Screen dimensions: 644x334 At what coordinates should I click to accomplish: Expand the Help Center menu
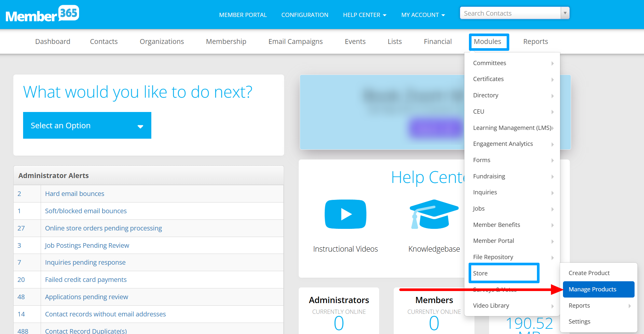364,15
